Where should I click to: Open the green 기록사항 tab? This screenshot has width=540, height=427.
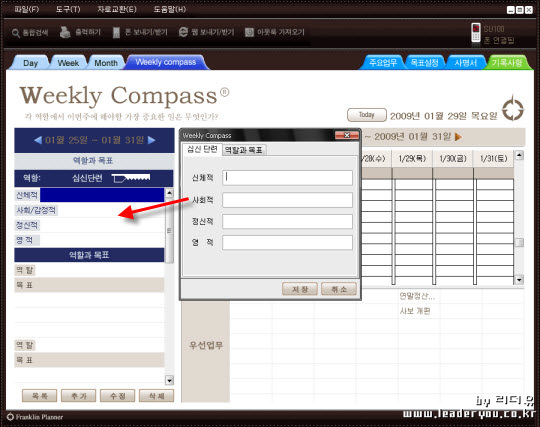[x=507, y=63]
